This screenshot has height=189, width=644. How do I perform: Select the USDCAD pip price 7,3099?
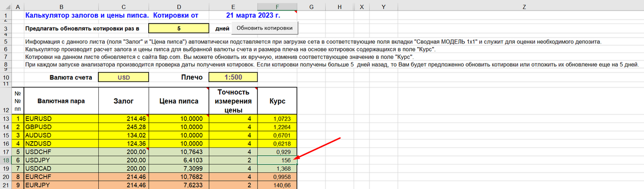click(178, 168)
